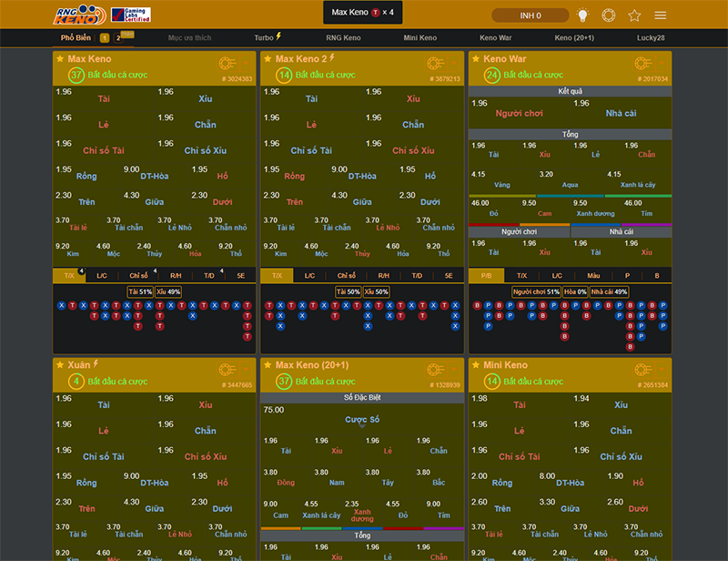Expand chip dropdown arrow on Keno War
The image size is (728, 561).
[x=662, y=63]
